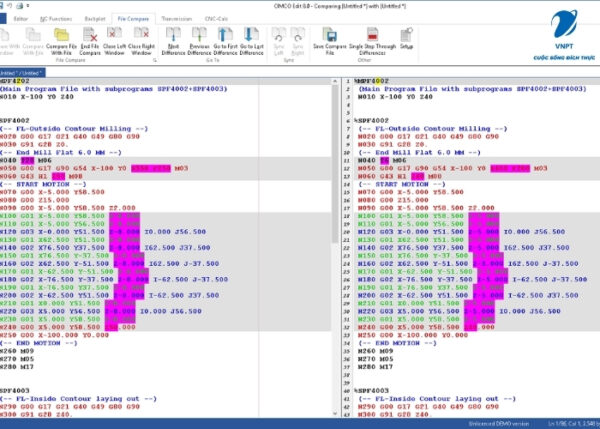Click 'End Mill Flat 6.0 MM' comment in left pane

coord(60,152)
